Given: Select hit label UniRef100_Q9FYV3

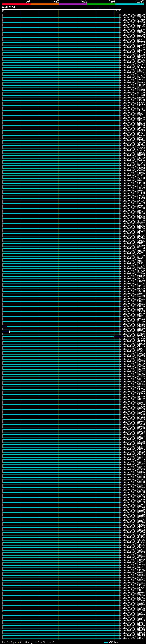Looking at the screenshot, I should click(x=134, y=58).
